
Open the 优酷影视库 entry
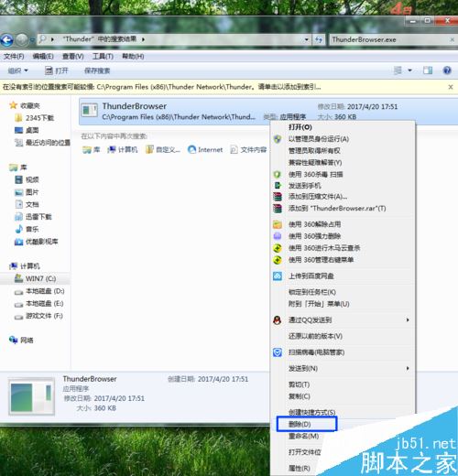click(37, 242)
